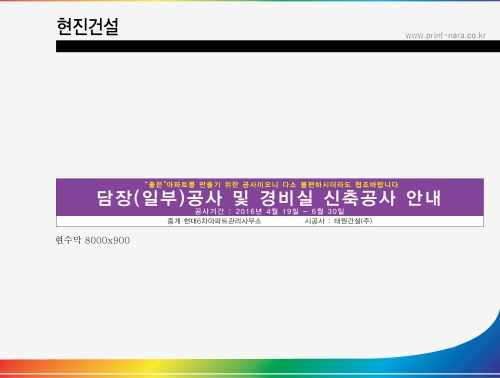Click the www.print-nara.co.kr website link

[x=445, y=35]
